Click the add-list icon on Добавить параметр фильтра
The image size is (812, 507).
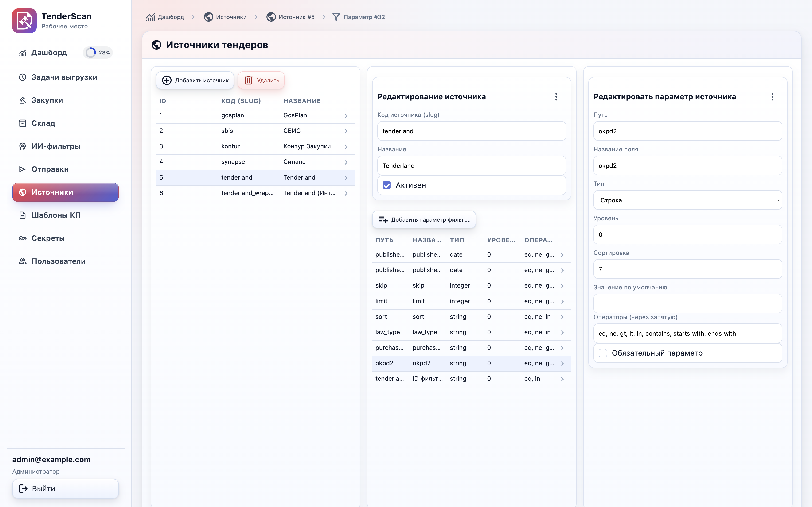tap(383, 220)
